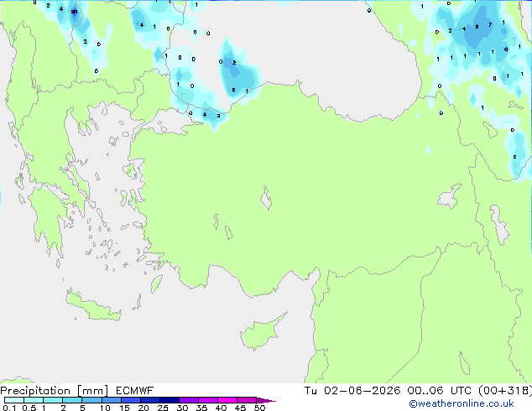Select the 30–35 mm purple legend swatch

(188, 400)
